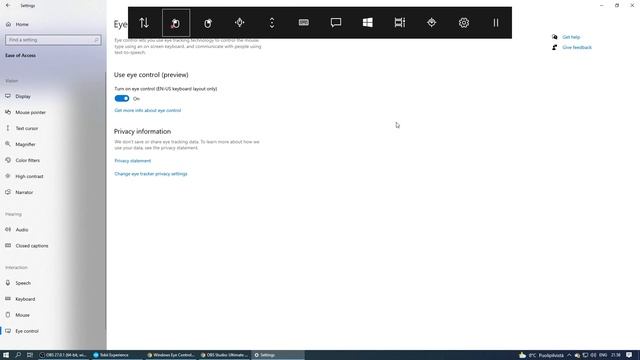Open the weather widget on taskbar
Viewport: 640px width, 360px height.
coord(541,356)
